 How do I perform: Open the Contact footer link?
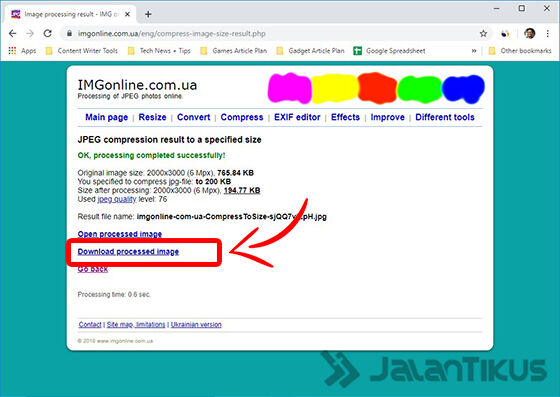(90, 325)
